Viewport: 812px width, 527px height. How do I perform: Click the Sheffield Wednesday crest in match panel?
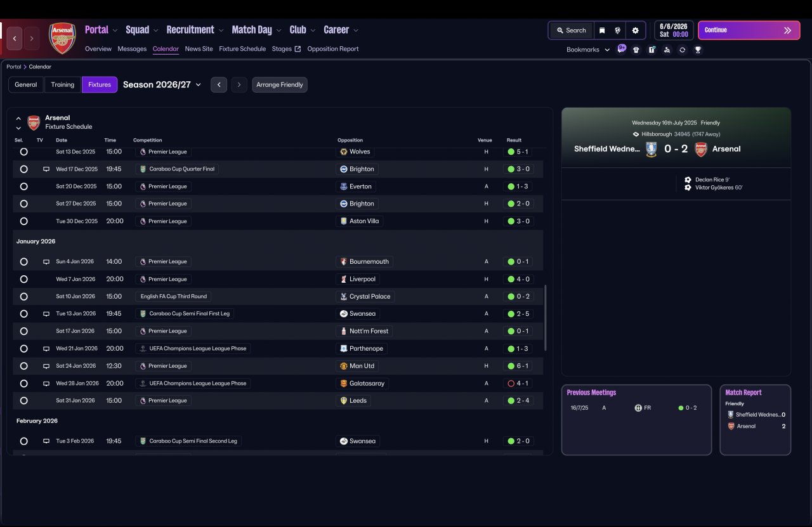[x=651, y=149]
